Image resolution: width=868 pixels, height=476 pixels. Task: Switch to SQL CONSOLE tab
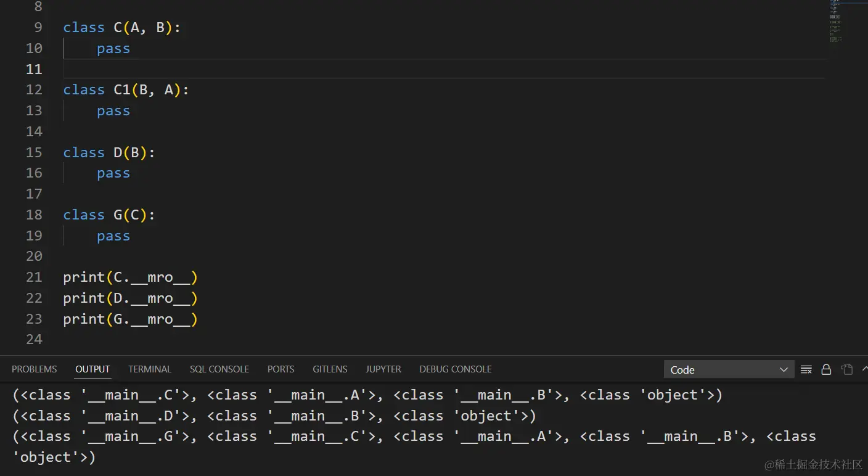point(219,369)
